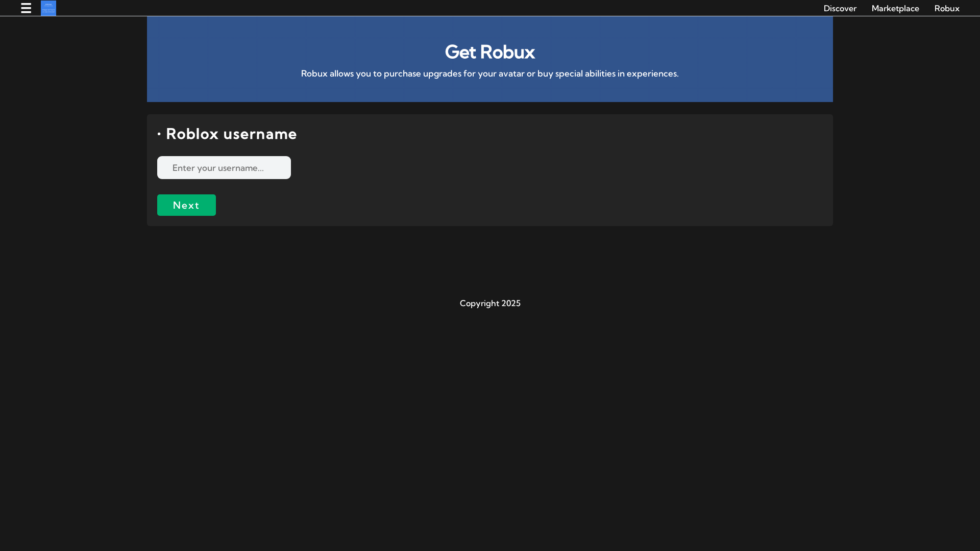Click the green Next button
The width and height of the screenshot is (980, 551).
point(186,205)
